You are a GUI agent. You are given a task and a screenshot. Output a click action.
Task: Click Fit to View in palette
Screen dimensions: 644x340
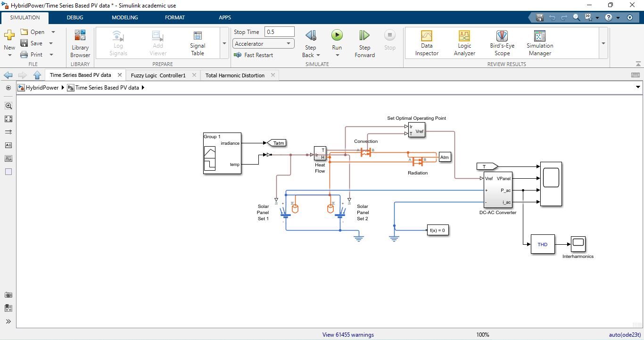coord(8,119)
